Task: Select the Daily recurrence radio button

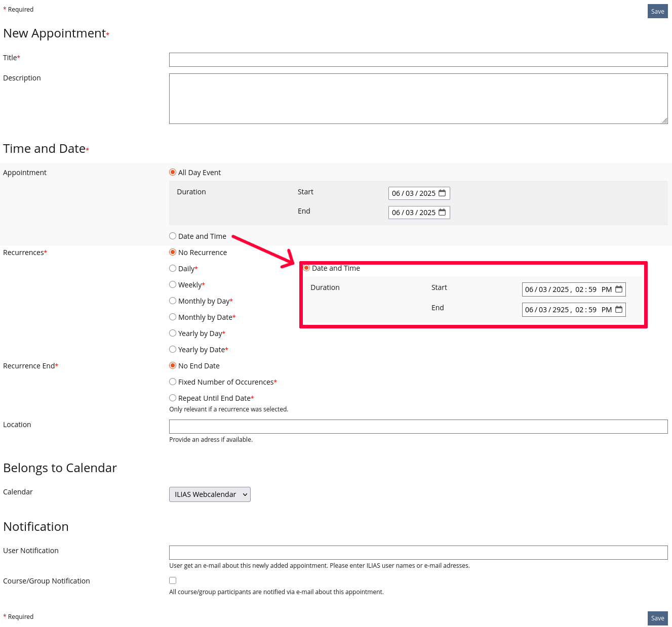Action: coord(173,269)
